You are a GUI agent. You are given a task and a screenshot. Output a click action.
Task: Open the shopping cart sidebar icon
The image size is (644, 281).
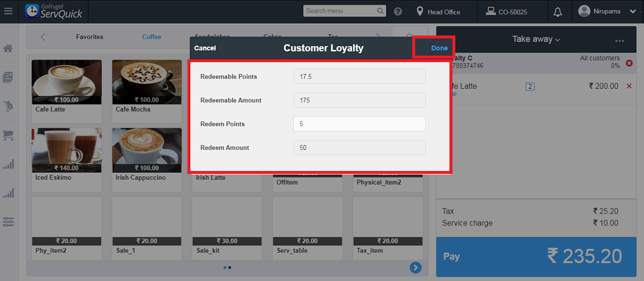point(8,135)
